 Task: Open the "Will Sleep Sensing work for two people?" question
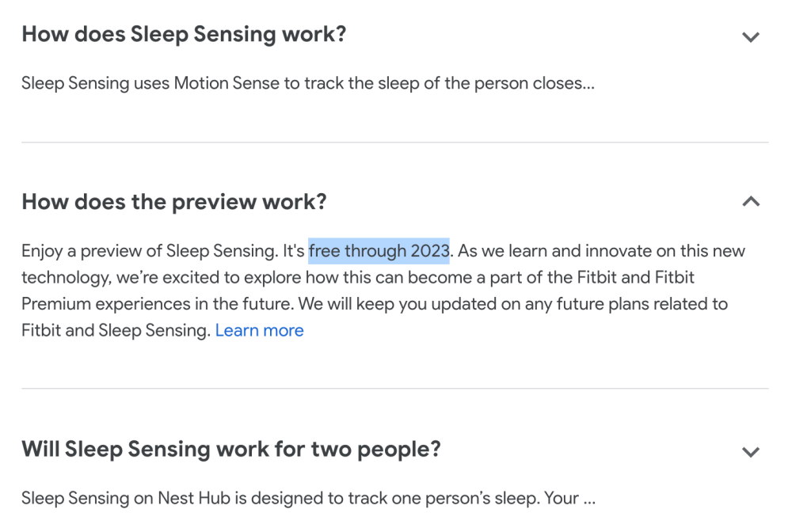(x=230, y=450)
